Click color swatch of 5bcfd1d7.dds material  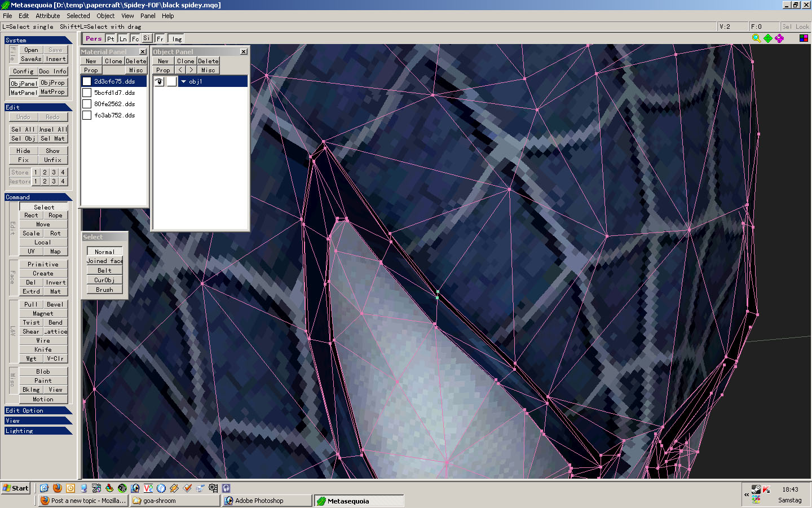pyautogui.click(x=87, y=93)
